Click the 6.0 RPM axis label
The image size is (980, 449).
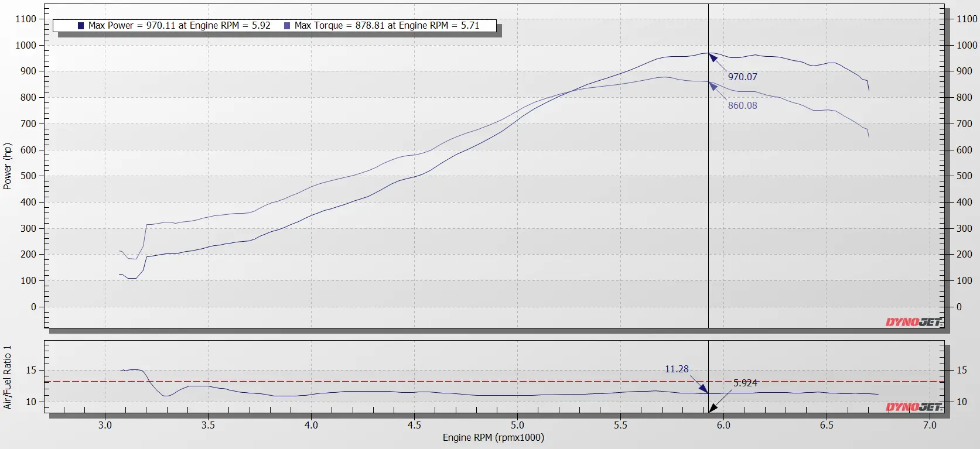(723, 425)
